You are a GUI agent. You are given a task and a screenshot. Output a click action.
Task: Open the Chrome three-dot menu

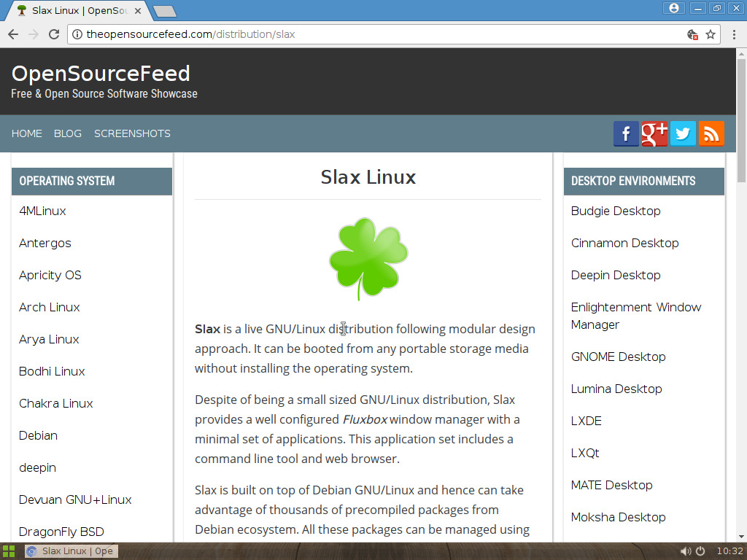pos(732,34)
